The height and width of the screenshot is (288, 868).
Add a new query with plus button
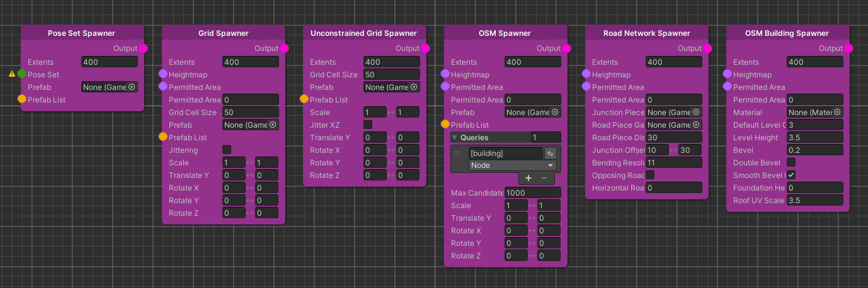coord(528,178)
